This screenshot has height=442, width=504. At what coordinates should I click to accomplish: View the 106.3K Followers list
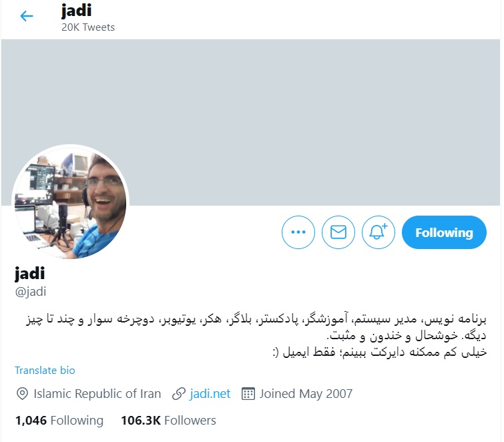168,421
